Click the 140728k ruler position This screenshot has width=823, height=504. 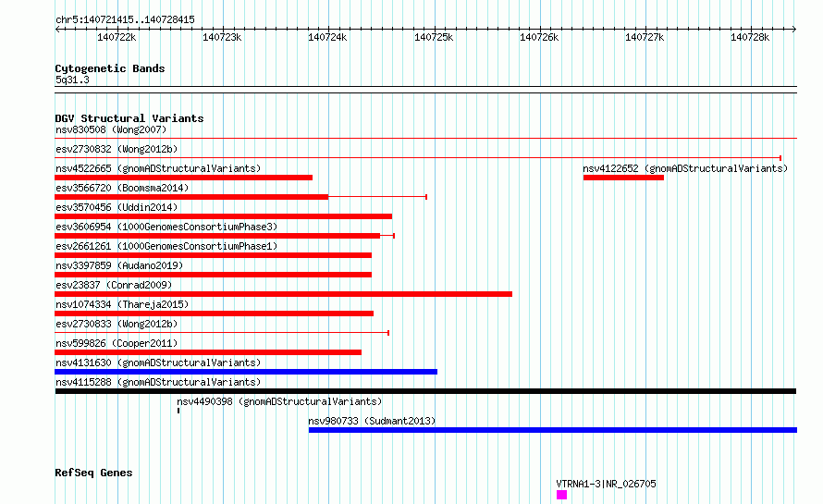pos(750,37)
